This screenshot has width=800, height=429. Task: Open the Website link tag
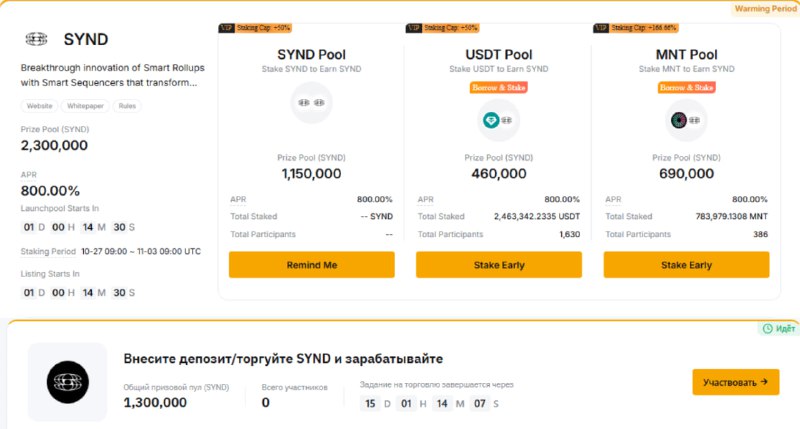coord(39,106)
